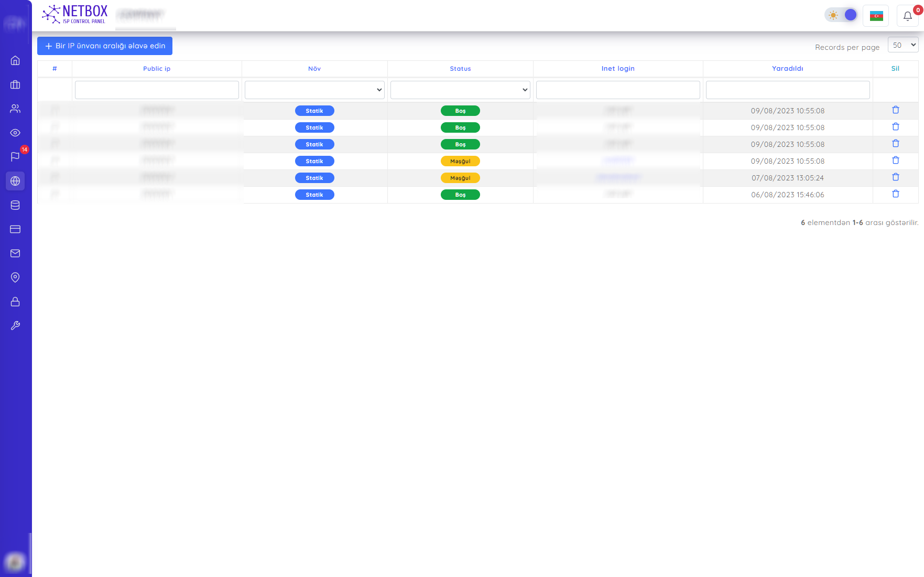Sort by the Public ip column header
Viewport: 924px width, 577px height.
(x=157, y=69)
